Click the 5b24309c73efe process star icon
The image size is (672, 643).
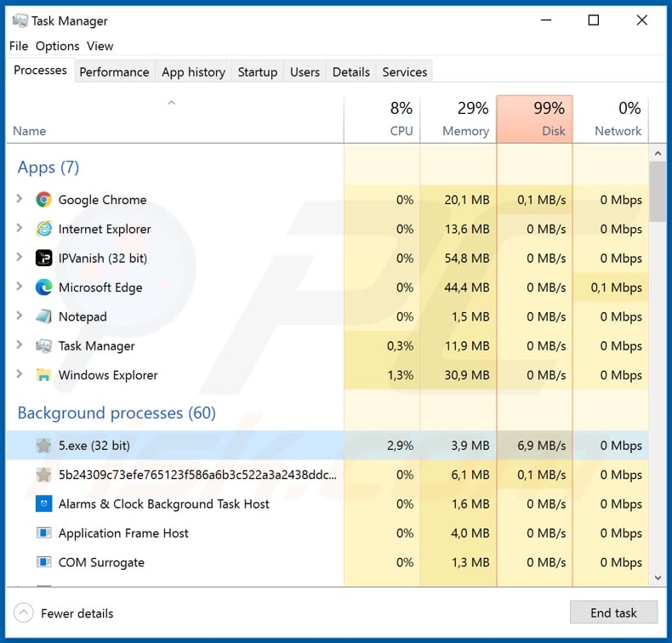[x=43, y=475]
